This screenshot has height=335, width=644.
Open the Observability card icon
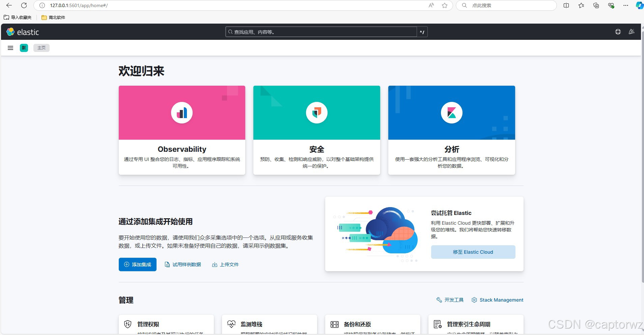pos(182,113)
